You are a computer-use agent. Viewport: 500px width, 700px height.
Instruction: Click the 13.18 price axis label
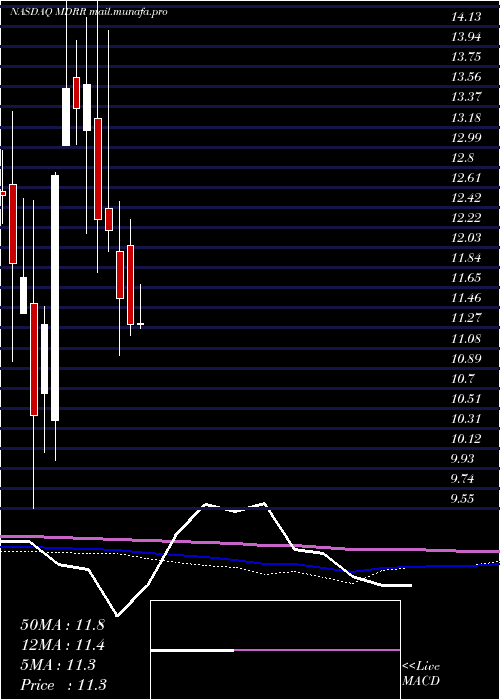point(467,118)
